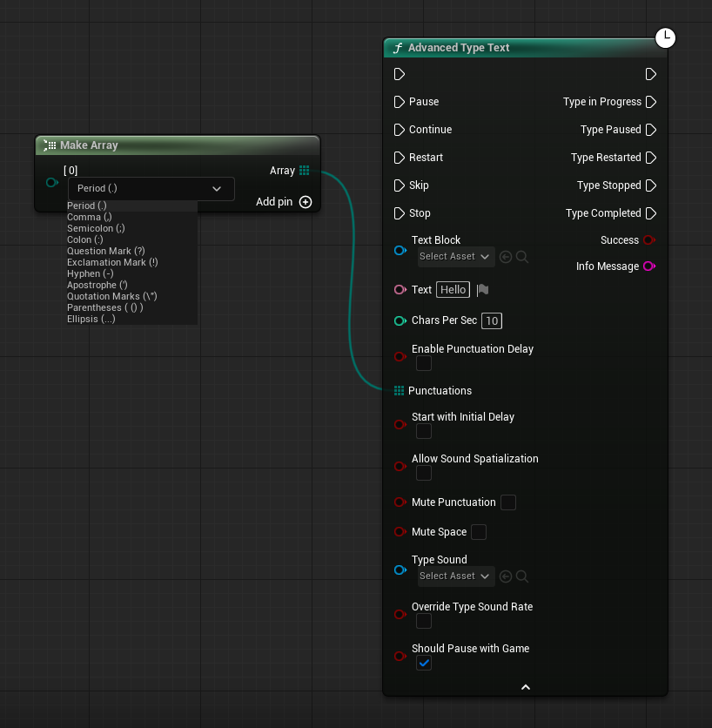The image size is (712, 728).
Task: Browse to Text Block asset magnifier
Action: click(522, 257)
